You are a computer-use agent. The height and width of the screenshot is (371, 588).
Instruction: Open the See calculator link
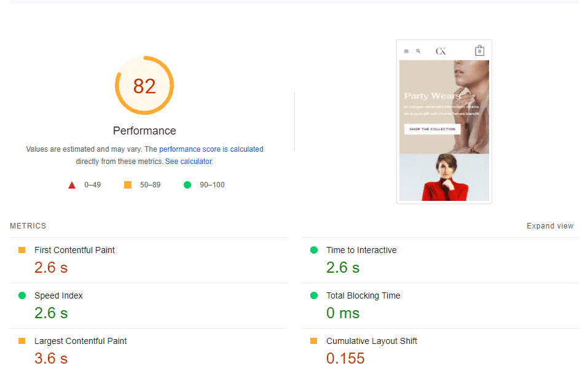(188, 161)
